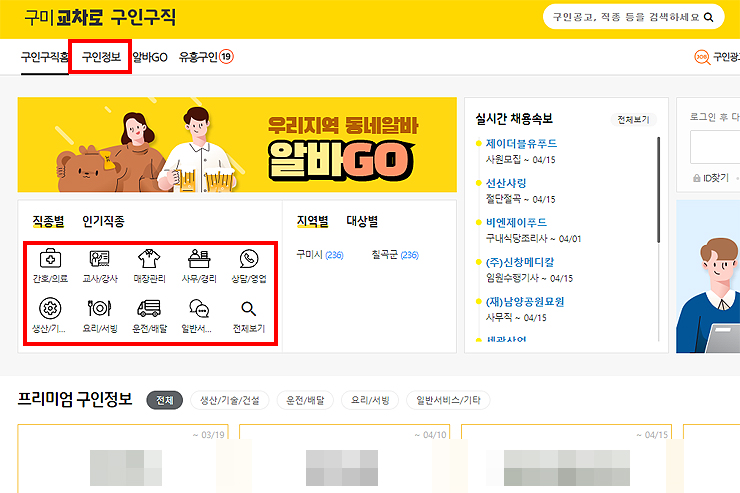This screenshot has width=740, height=493.
Task: Open the 제이더블유푸드 job posting
Action: click(521, 143)
